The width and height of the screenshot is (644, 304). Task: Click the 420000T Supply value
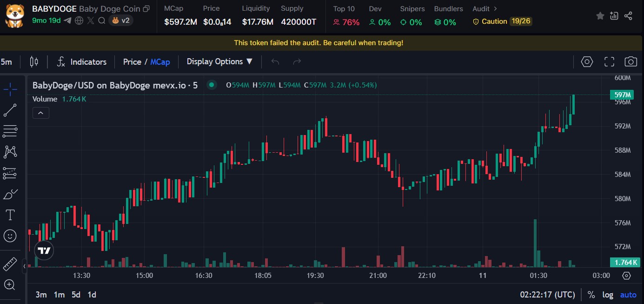(299, 22)
